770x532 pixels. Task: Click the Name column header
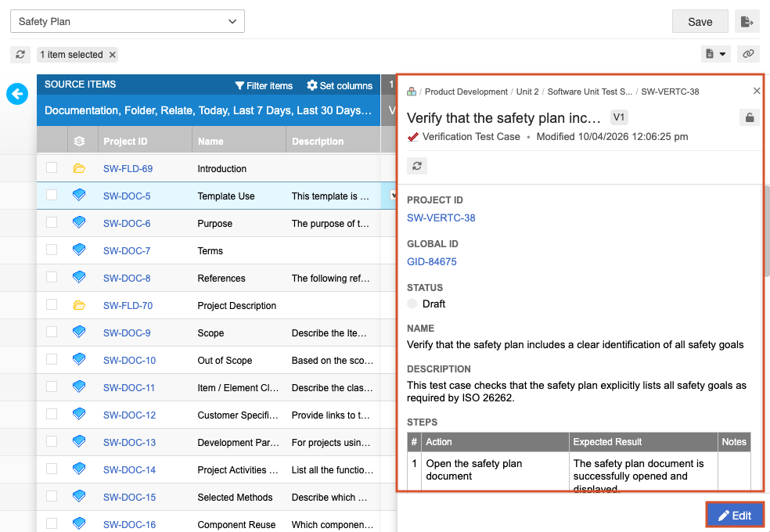tap(239, 142)
